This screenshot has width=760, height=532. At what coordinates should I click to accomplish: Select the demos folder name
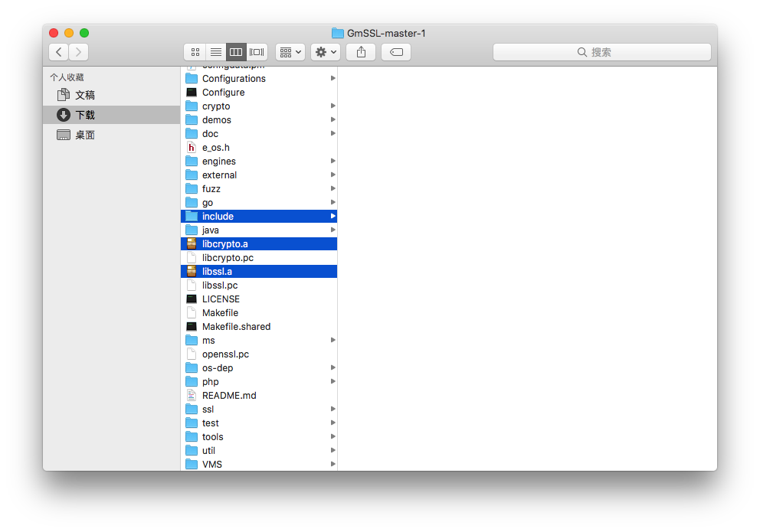[217, 119]
